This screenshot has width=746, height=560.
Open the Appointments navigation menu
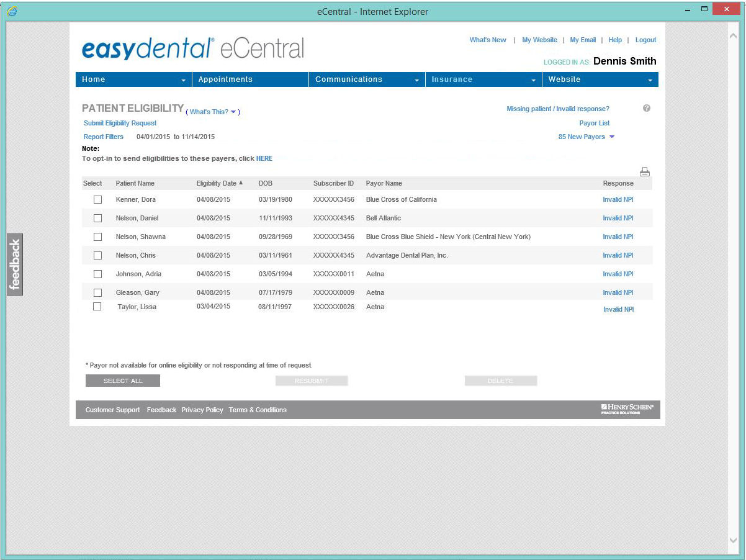250,79
